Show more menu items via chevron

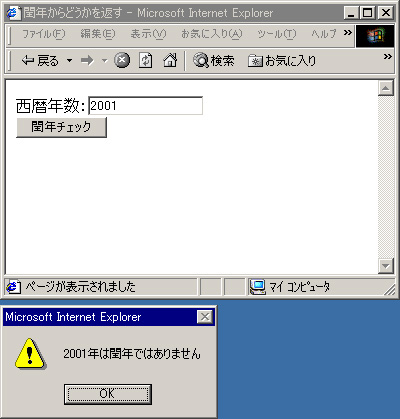click(348, 32)
